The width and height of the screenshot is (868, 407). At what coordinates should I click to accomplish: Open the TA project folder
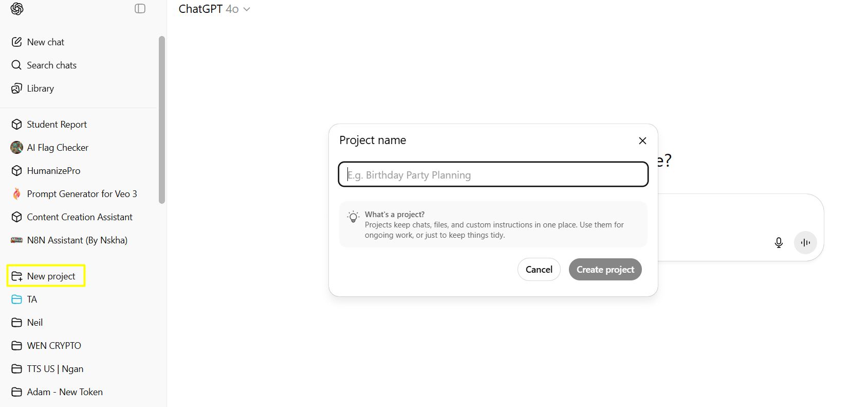click(x=32, y=299)
